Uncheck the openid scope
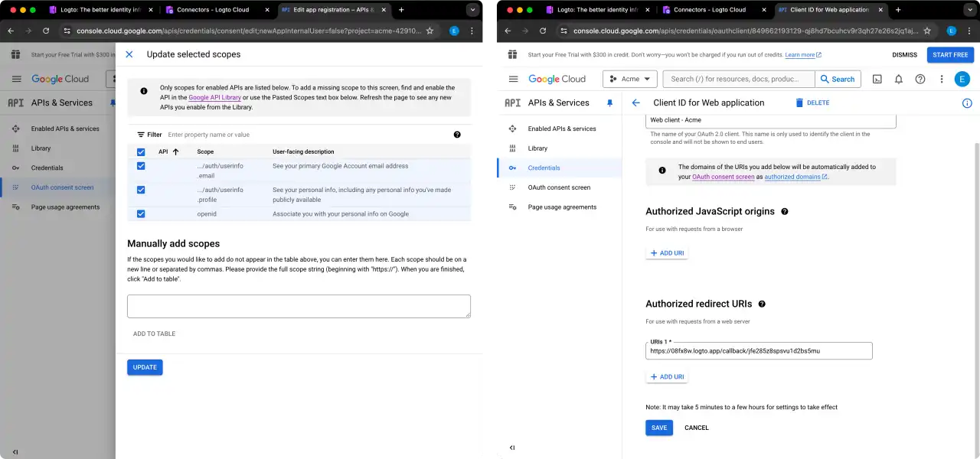Screen dimensions: 980x459 (141, 214)
